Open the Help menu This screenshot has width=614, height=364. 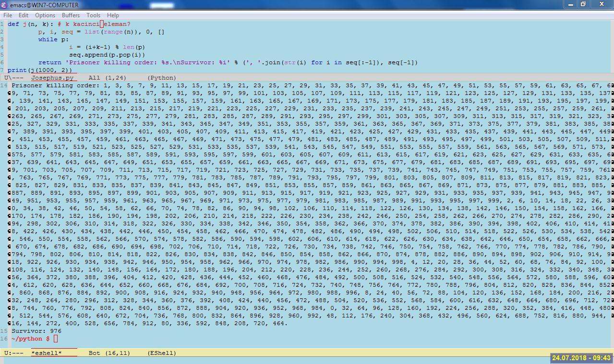[113, 15]
